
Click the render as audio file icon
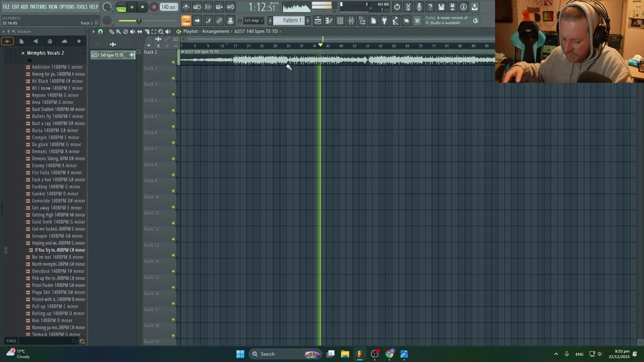[x=452, y=7]
